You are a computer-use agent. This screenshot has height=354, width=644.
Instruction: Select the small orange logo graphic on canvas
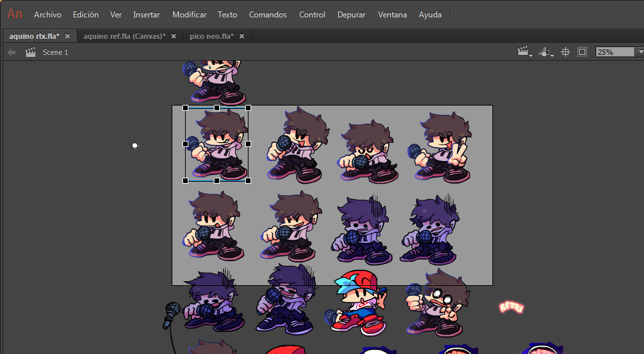tap(511, 307)
